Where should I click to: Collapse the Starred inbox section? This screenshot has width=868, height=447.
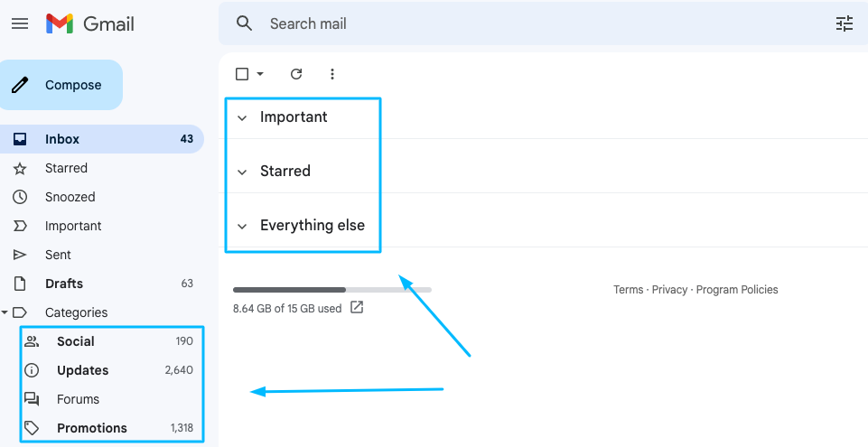[242, 172]
